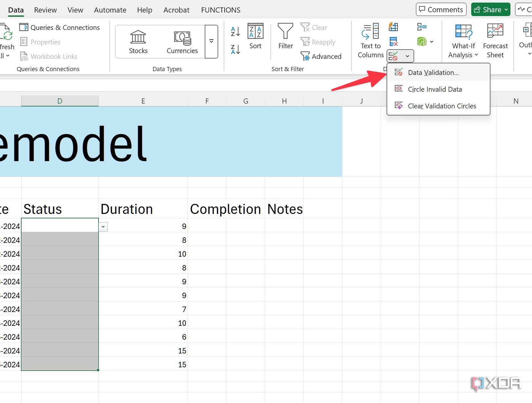This screenshot has height=403, width=532.
Task: Open the Forecast Sheet tool
Action: (x=495, y=40)
